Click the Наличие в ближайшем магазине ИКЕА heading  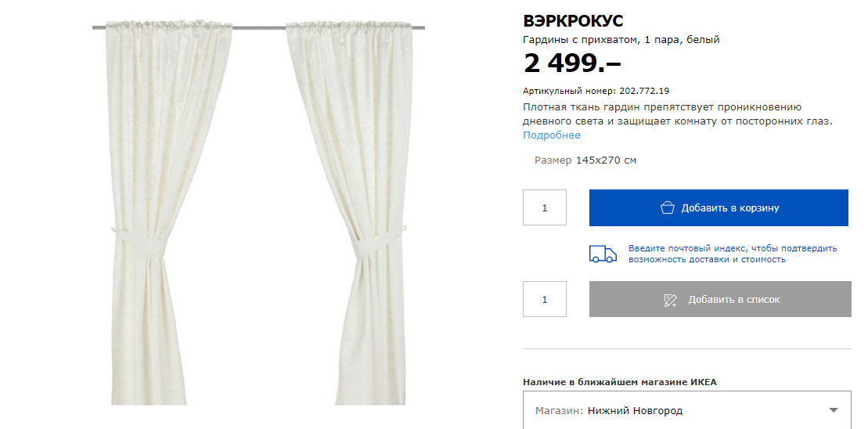(x=619, y=382)
